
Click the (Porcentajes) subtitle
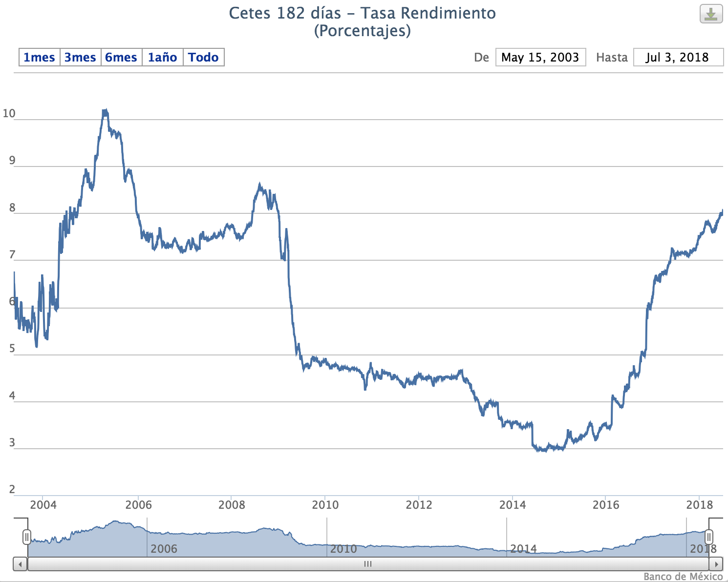pyautogui.click(x=363, y=30)
